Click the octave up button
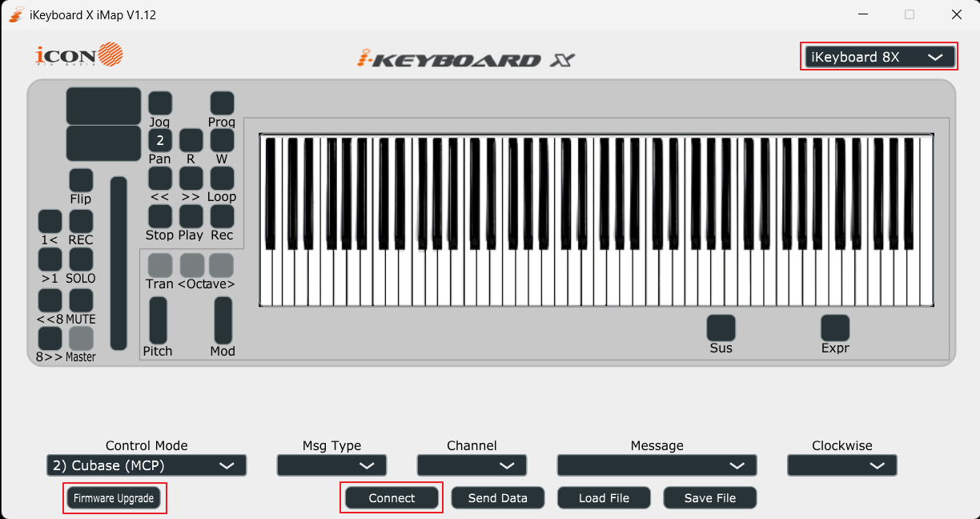The height and width of the screenshot is (519, 980). pos(222,265)
